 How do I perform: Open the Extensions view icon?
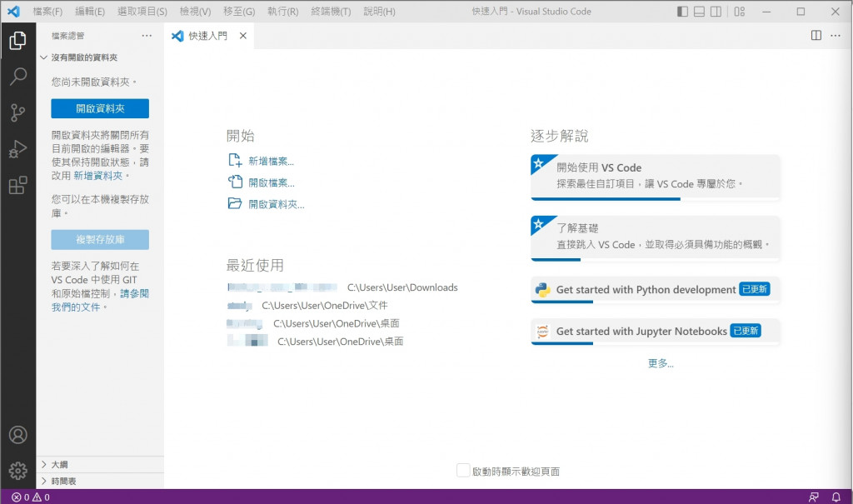18,185
